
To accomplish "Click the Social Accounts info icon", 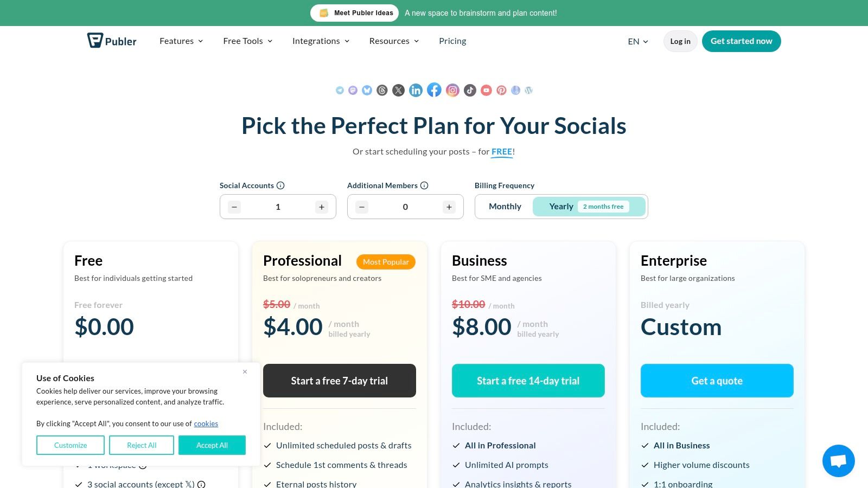I will click(x=279, y=185).
